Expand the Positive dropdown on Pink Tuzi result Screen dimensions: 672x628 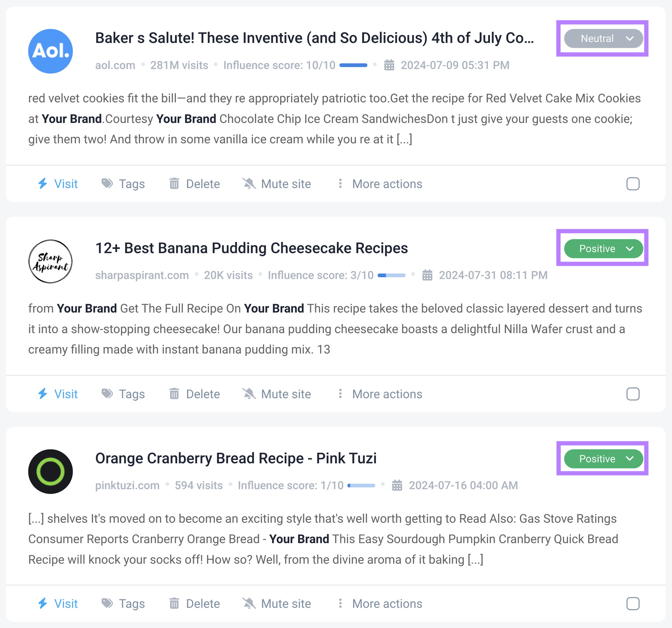coord(630,458)
